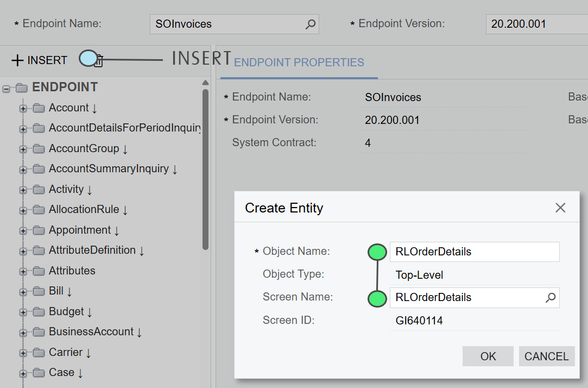588x388 pixels.
Task: Click the ENDPOINT root folder icon
Action: click(21, 87)
